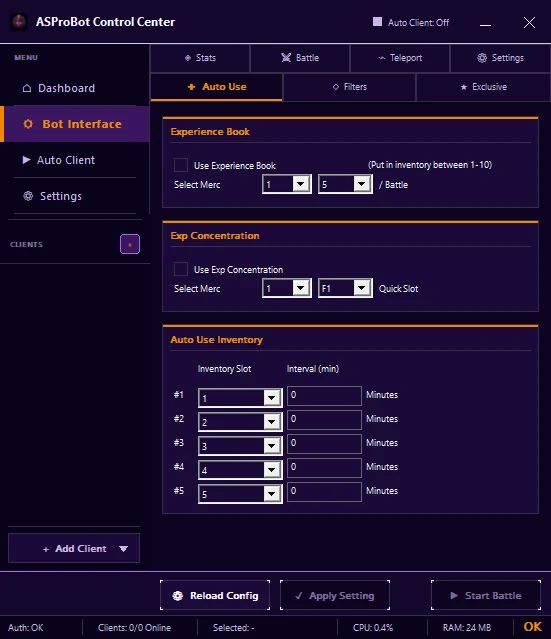Select the Exclusive sub-tab
Image resolution: width=551 pixels, height=639 pixels.
pyautogui.click(x=483, y=87)
